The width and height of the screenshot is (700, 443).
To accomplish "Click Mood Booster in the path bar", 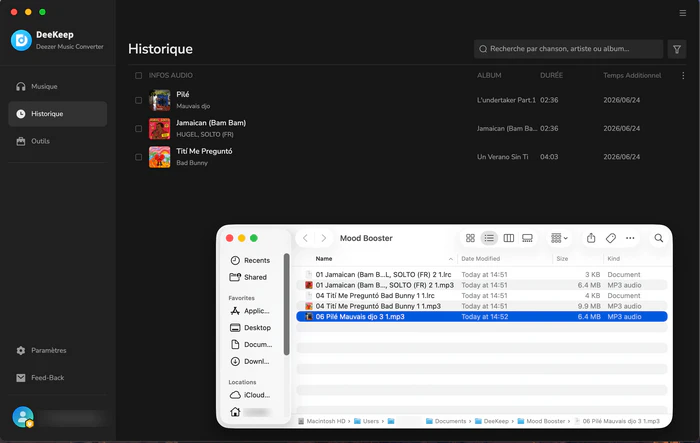I will (x=541, y=421).
